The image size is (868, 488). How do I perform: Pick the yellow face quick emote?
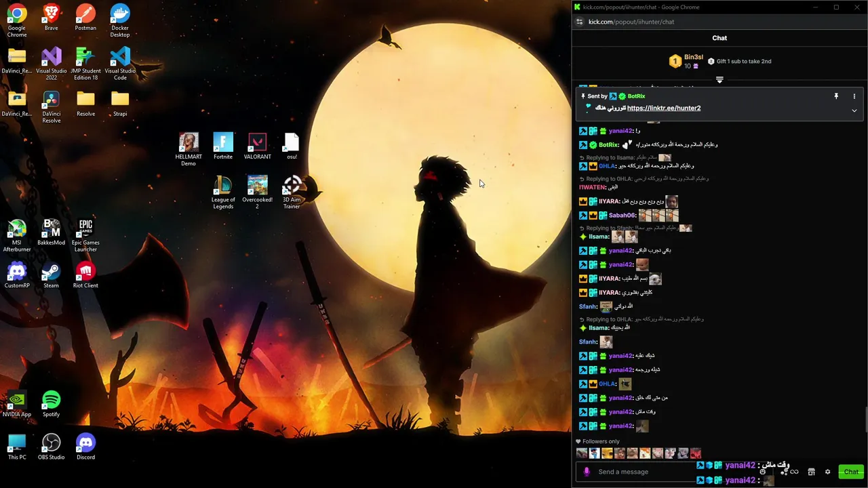point(607,453)
